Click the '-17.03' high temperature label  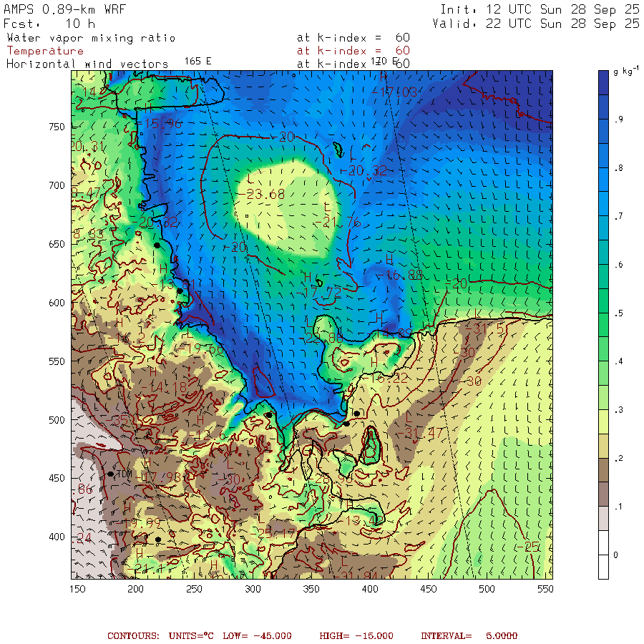point(395,92)
